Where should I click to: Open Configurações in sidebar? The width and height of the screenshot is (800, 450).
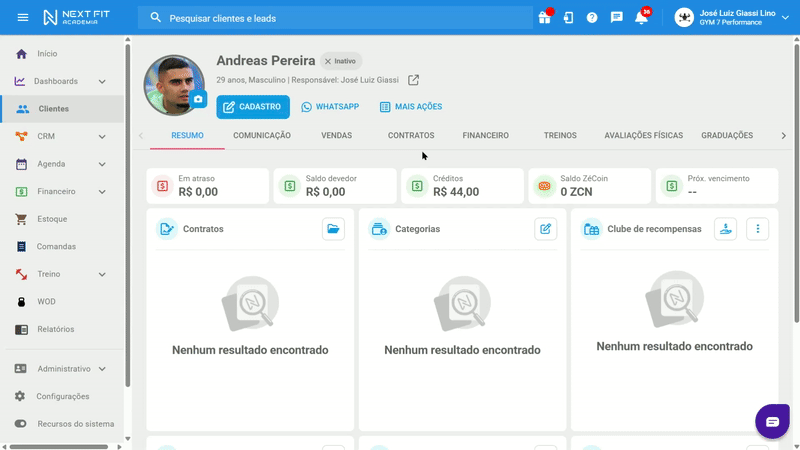tap(62, 396)
